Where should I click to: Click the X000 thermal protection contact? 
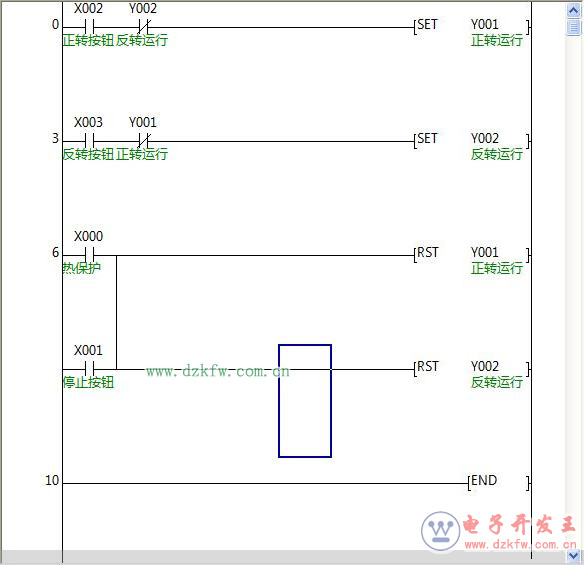89,255
